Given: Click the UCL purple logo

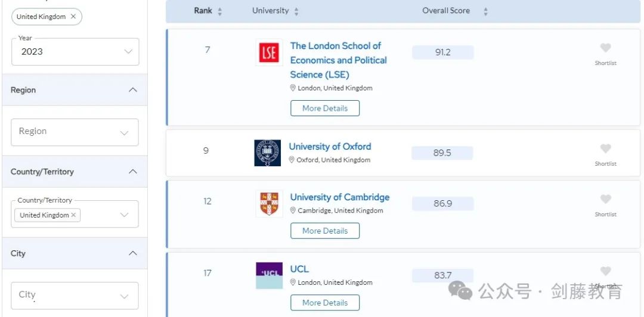Looking at the screenshot, I should click(269, 275).
